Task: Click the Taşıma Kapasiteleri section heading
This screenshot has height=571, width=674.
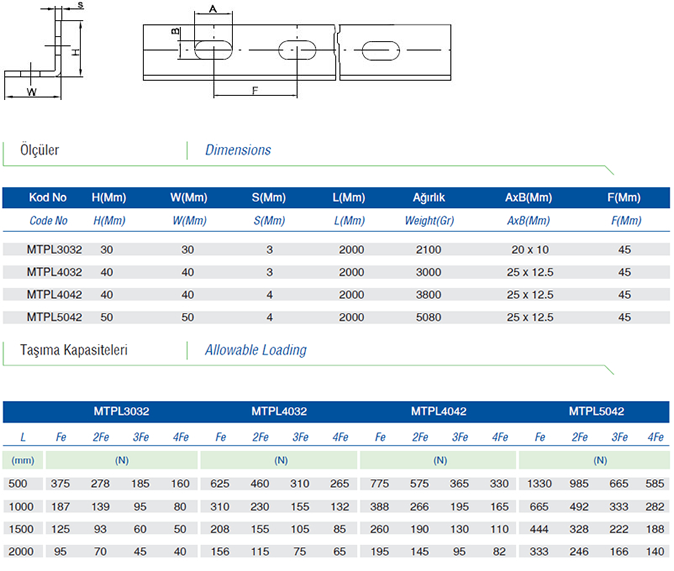Action: pos(73,351)
